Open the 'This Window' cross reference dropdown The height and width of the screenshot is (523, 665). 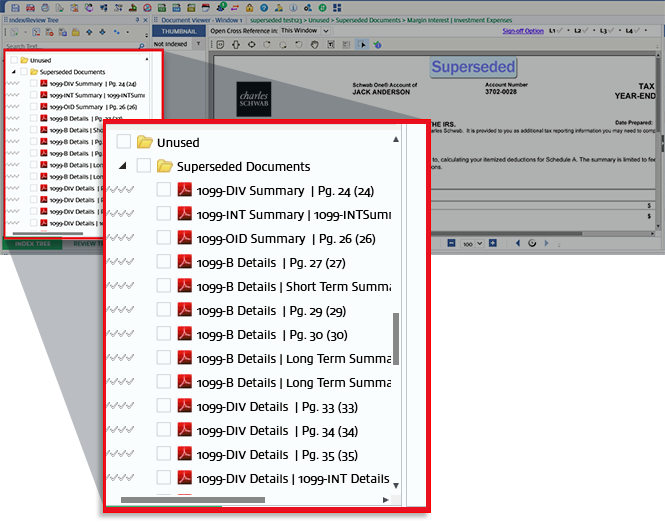(311, 30)
